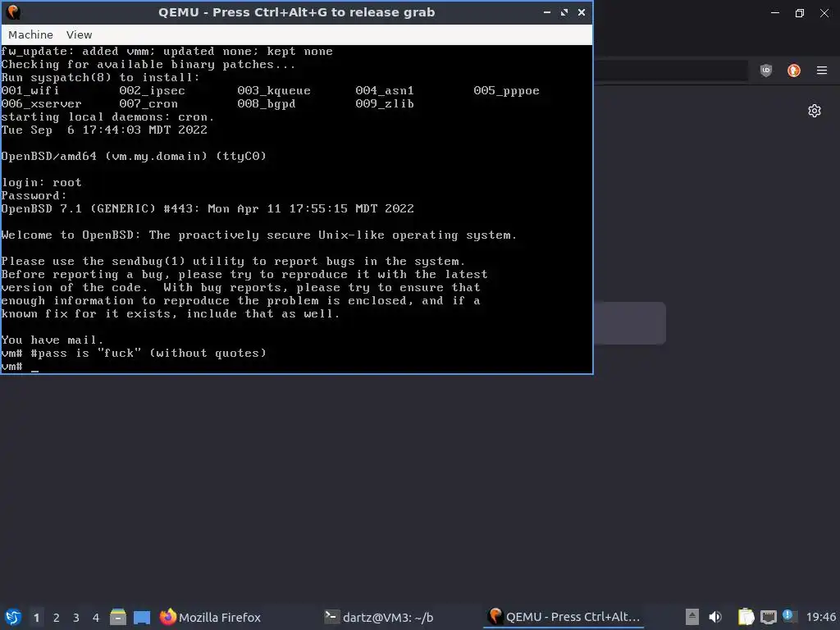Click the text '005_pppoe' in terminal
This screenshot has width=840, height=630.
506,90
